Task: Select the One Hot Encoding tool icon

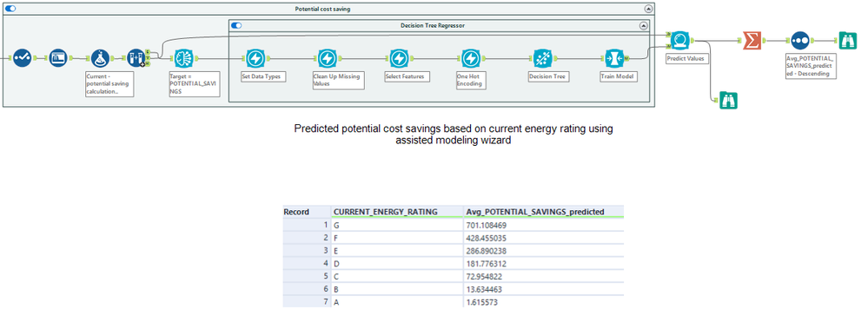Action: [470, 57]
